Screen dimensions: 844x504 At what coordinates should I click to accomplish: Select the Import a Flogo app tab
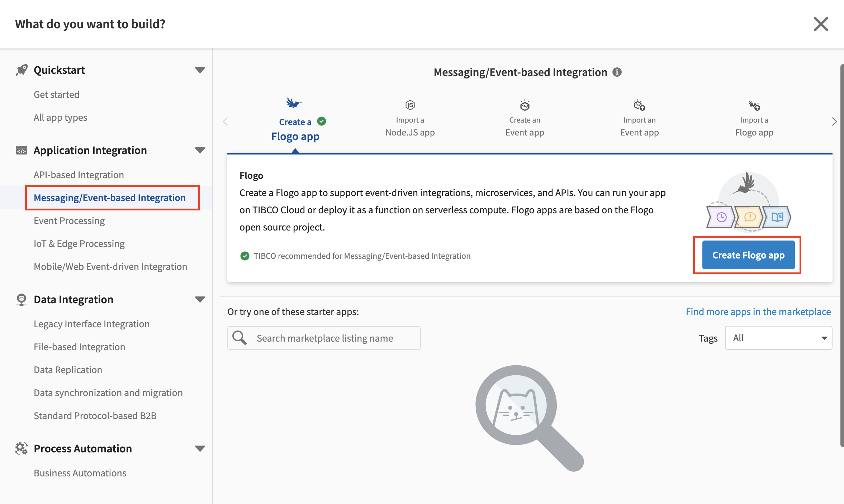click(754, 119)
